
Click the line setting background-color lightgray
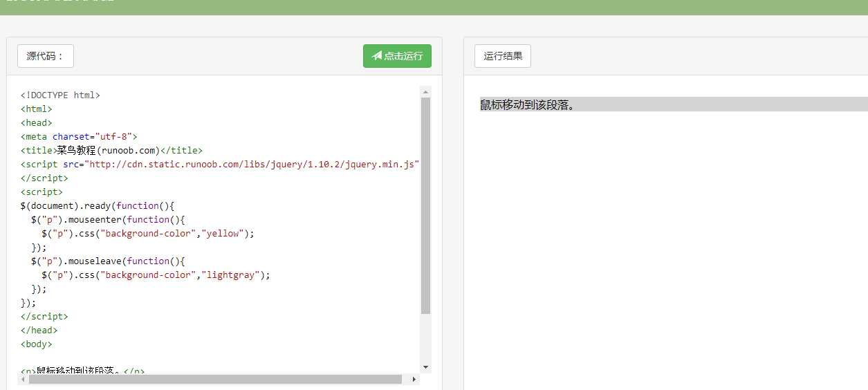coord(156,275)
